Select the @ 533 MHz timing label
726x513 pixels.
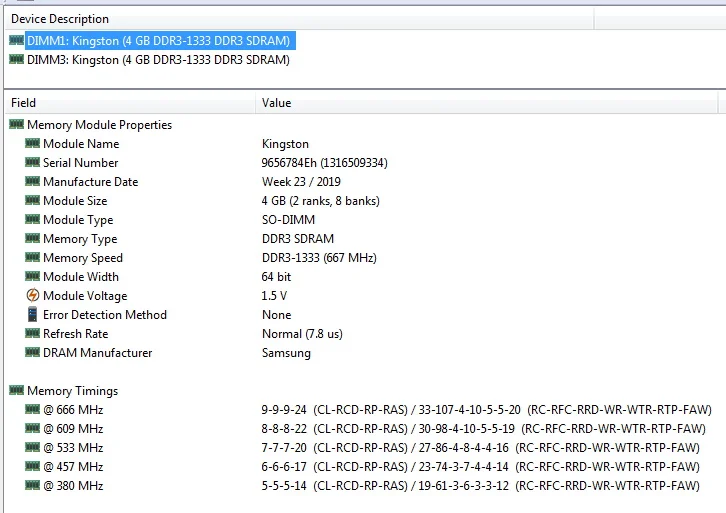73,448
